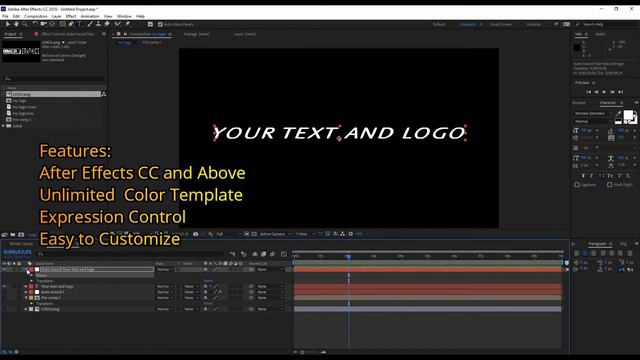Click the eyedropper in Character panel

618,113
